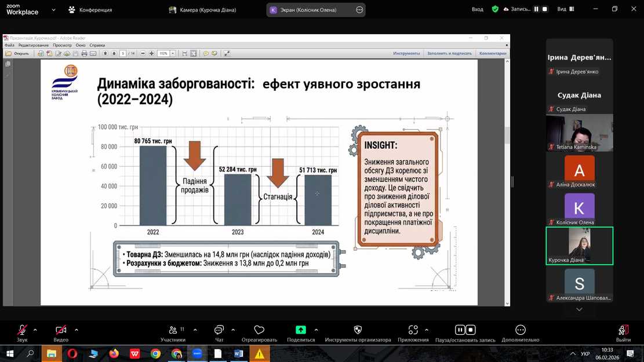
Task: Click the Дополнительно more options icon
Action: (x=521, y=330)
